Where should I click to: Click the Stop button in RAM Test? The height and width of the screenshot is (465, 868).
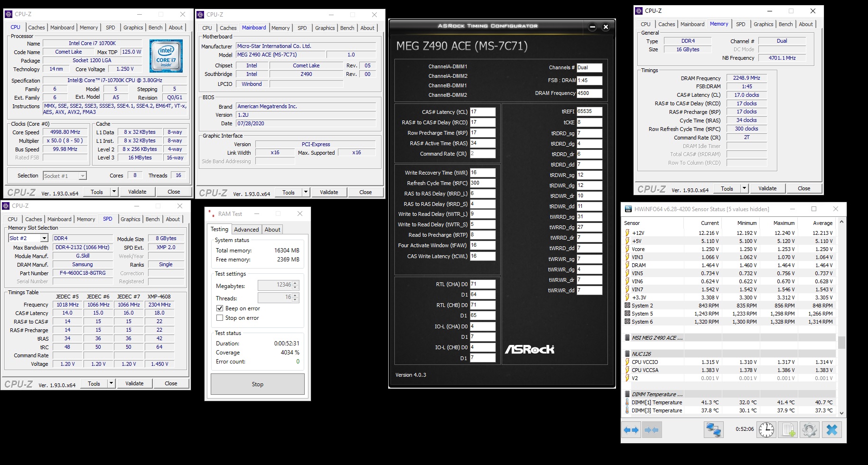[258, 384]
